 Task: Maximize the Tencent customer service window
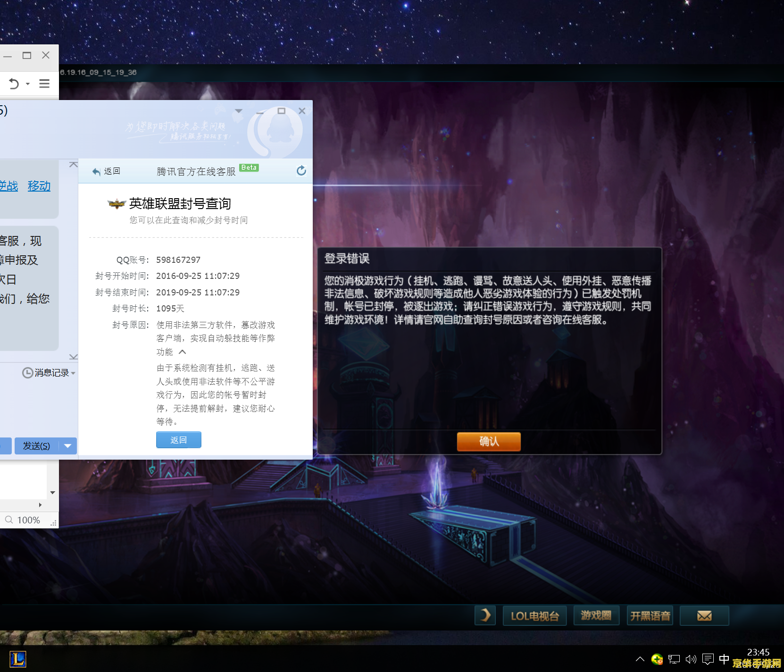tap(282, 111)
